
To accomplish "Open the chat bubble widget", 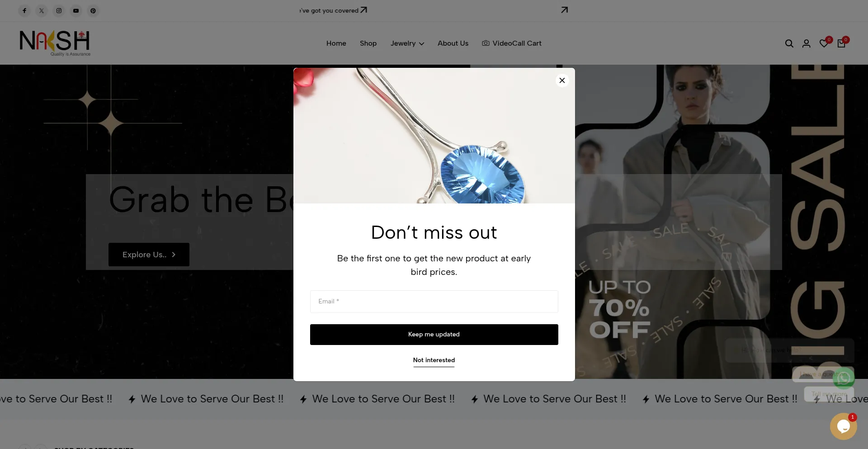I will [844, 426].
